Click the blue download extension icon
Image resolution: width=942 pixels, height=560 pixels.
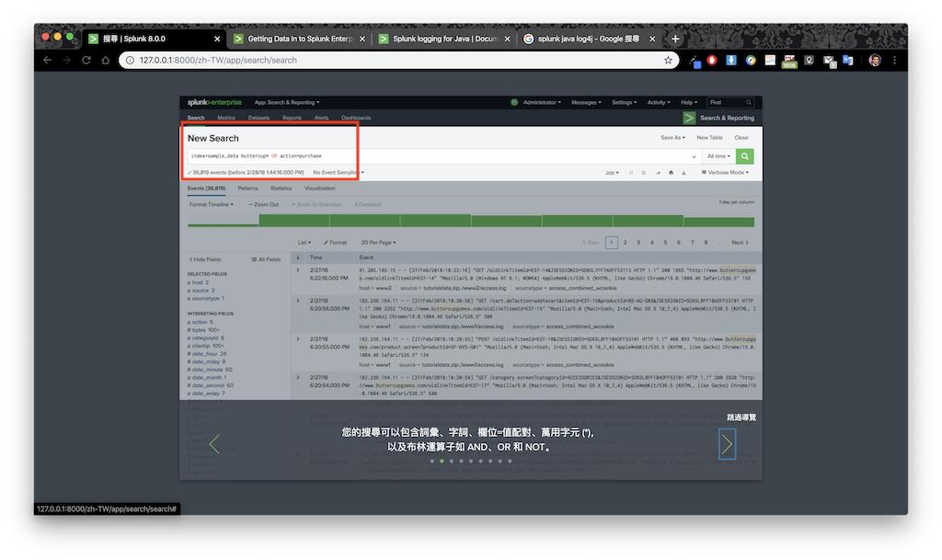point(731,60)
